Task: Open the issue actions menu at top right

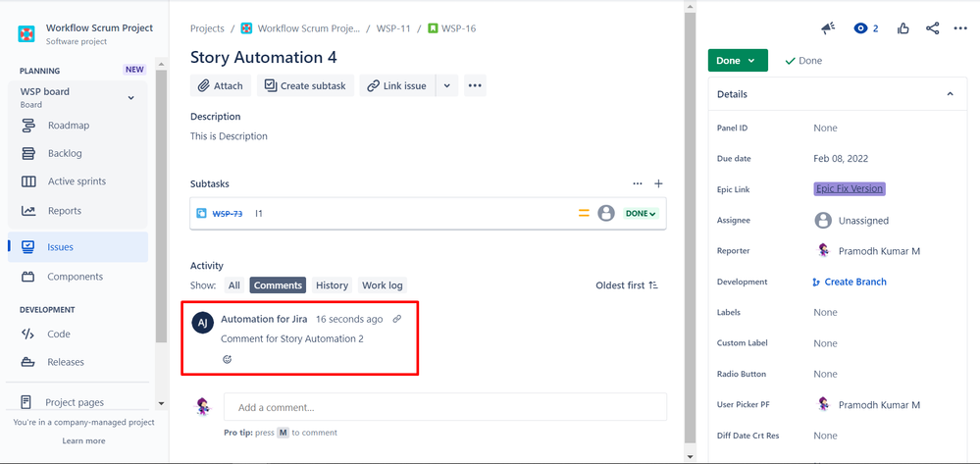Action: coord(960,28)
